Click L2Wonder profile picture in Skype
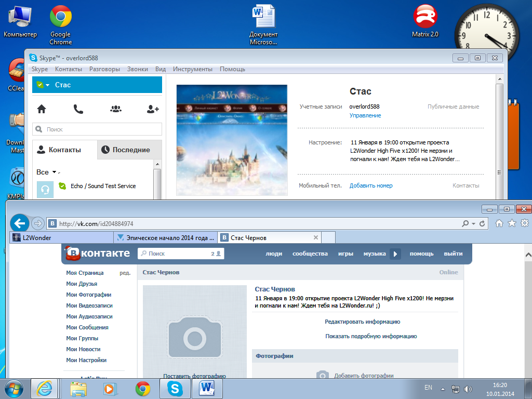 [x=232, y=140]
